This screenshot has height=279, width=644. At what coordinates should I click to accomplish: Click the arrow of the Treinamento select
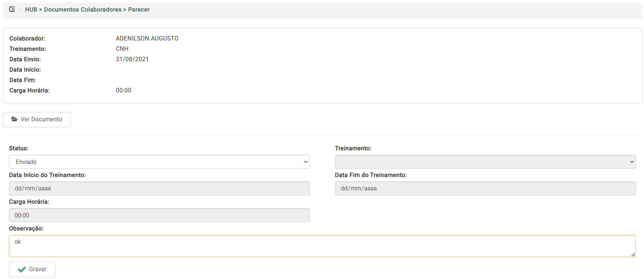632,162
